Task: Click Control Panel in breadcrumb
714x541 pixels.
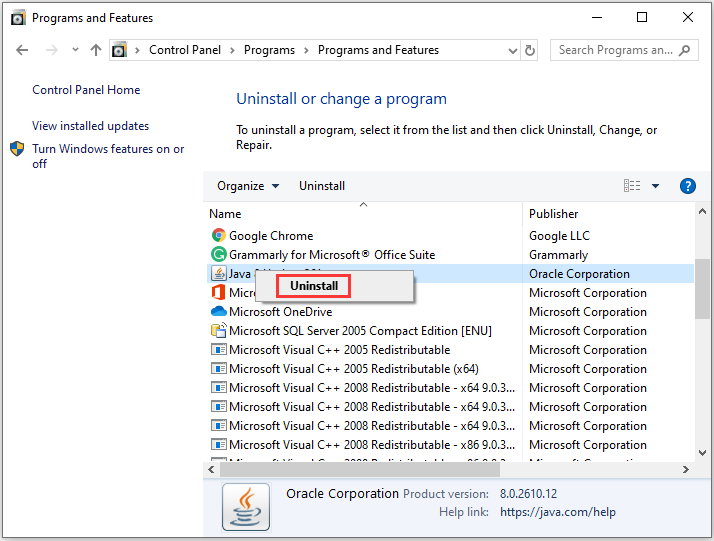Action: [x=185, y=50]
